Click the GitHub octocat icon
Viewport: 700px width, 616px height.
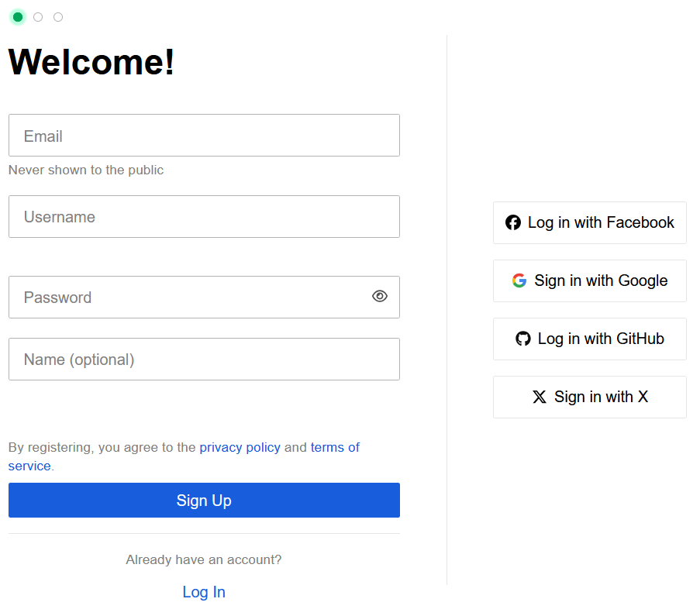click(x=523, y=339)
